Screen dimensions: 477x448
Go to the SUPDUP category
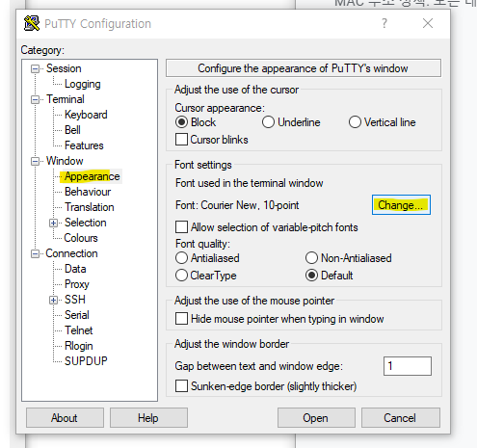click(86, 361)
